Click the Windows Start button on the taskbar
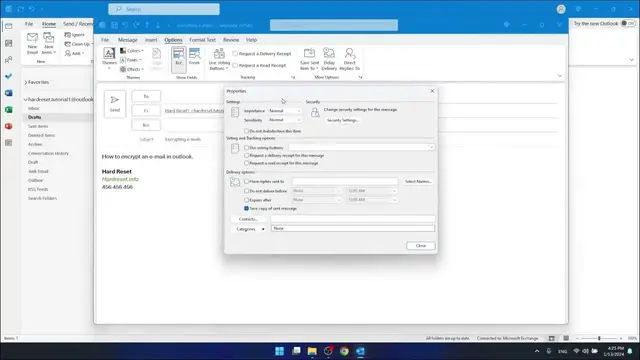The height and width of the screenshot is (360, 640). coord(280,351)
